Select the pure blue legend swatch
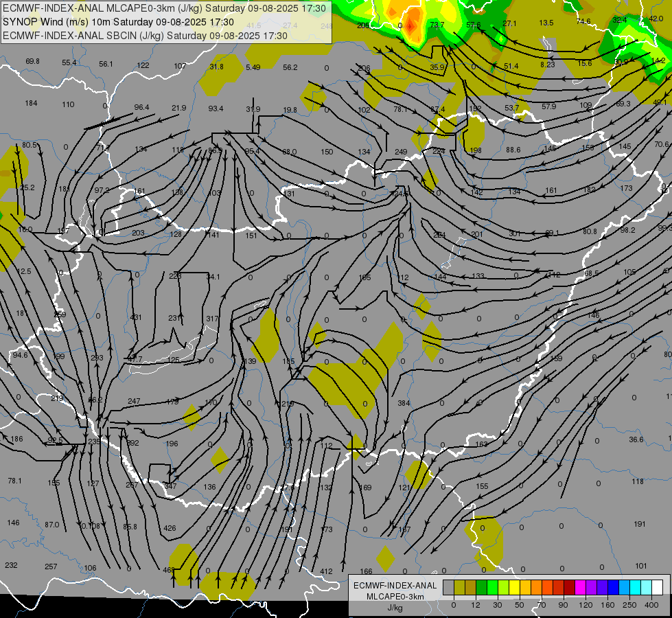This screenshot has height=618, width=672. (x=614, y=587)
